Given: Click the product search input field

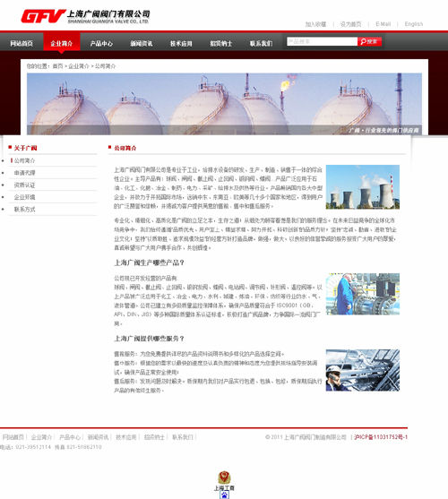Looking at the screenshot, I should (322, 42).
